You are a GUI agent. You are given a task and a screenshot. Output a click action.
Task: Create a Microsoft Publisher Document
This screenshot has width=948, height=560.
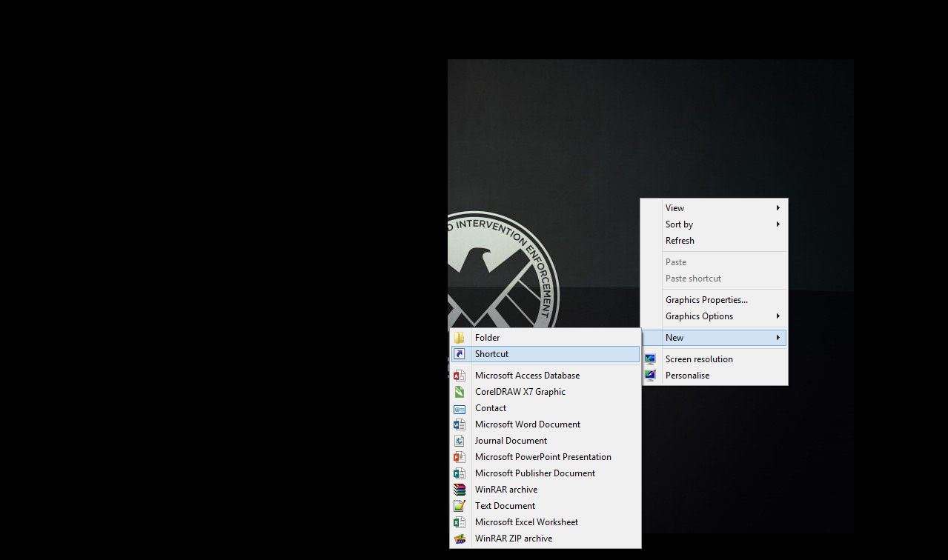[546, 473]
